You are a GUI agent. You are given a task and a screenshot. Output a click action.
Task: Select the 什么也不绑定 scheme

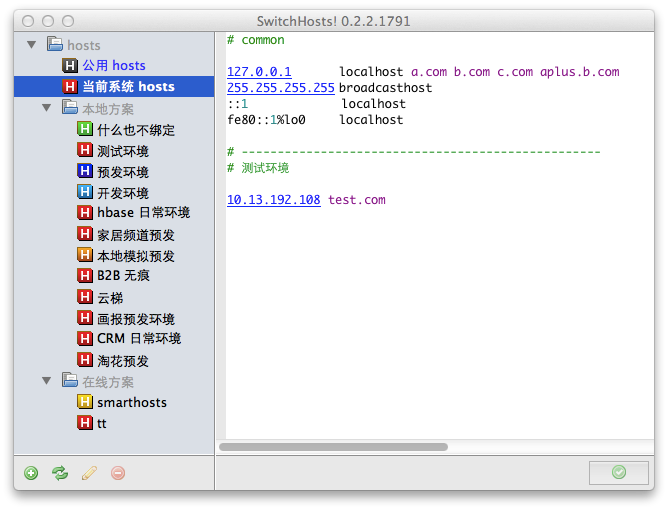[x=136, y=130]
